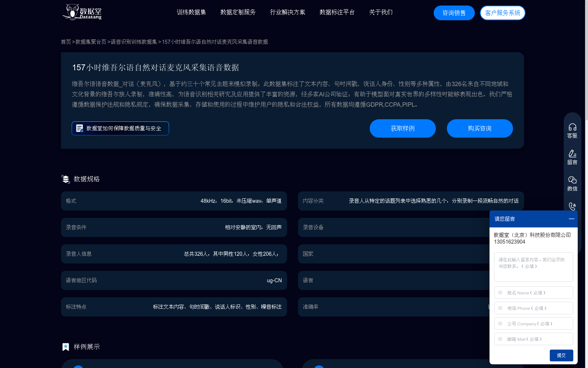Focus the 留言内容 message textarea
588x368 pixels.
[x=534, y=267]
